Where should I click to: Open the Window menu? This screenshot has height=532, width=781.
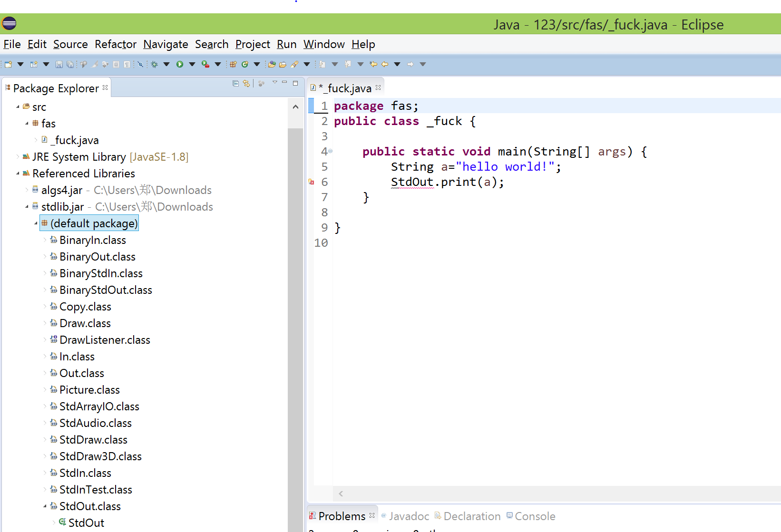point(324,44)
